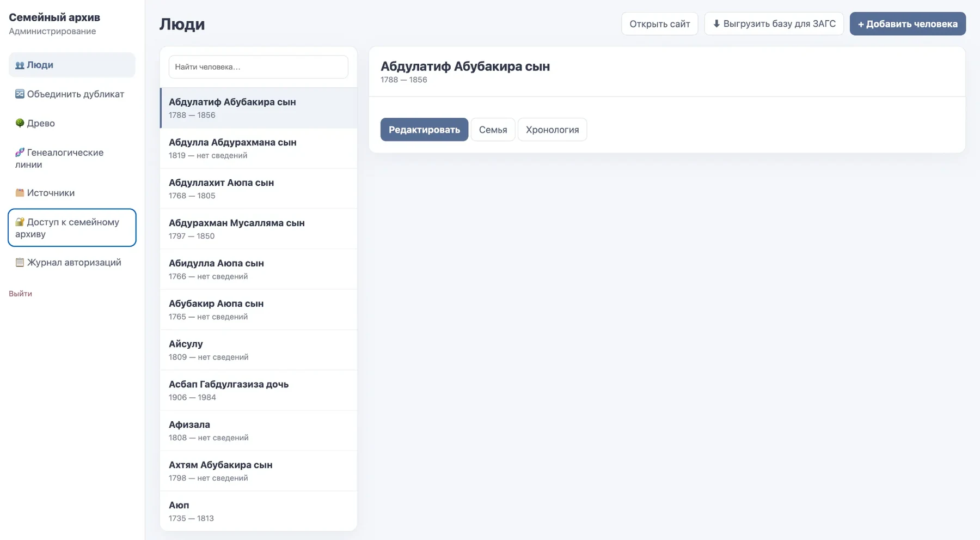The height and width of the screenshot is (540, 980).
Task: Open the Древо menu item
Action: tap(72, 123)
